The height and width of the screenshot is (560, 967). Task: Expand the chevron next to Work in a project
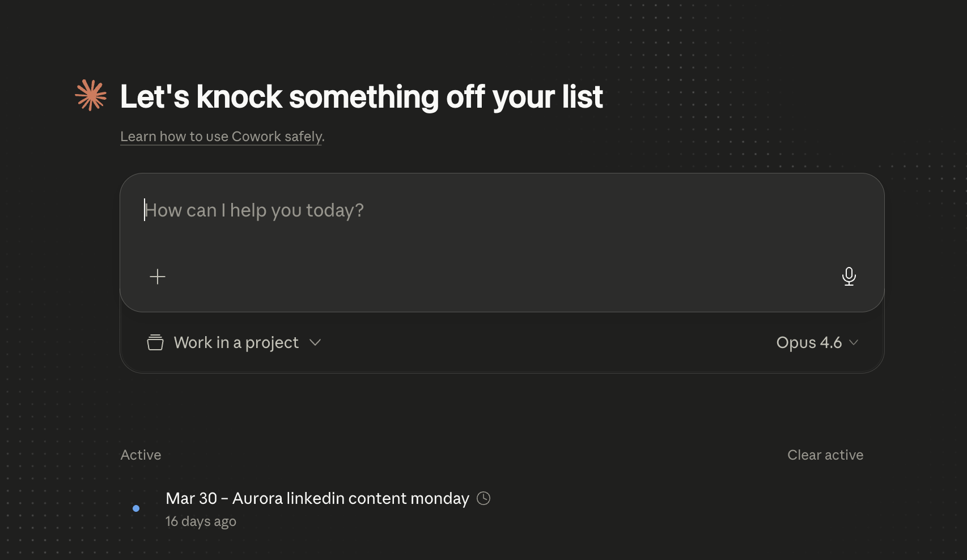(x=316, y=343)
